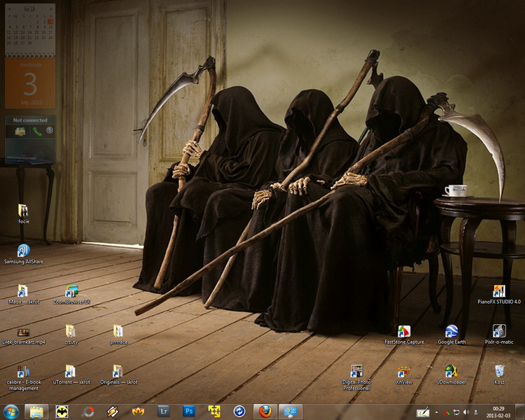Launch Lightroom from the taskbar
Screen dimensions: 525x420
(x=163, y=412)
